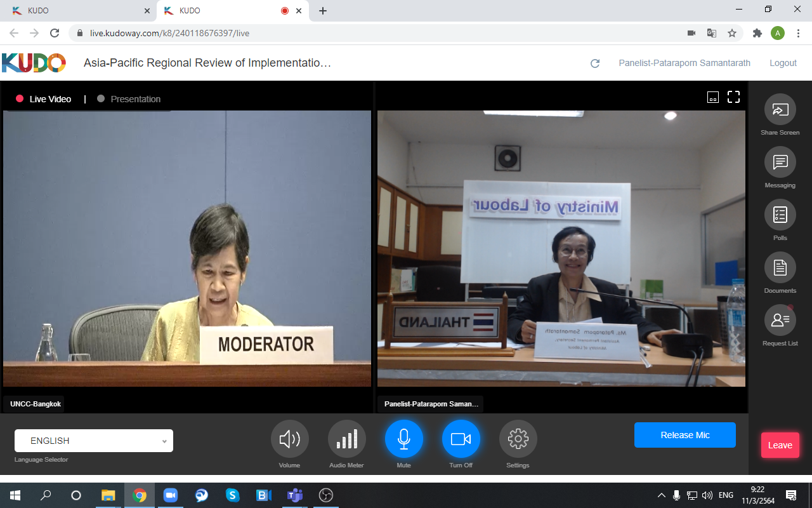Expand the ENGLISH language selector
The height and width of the screenshot is (508, 812).
94,441
